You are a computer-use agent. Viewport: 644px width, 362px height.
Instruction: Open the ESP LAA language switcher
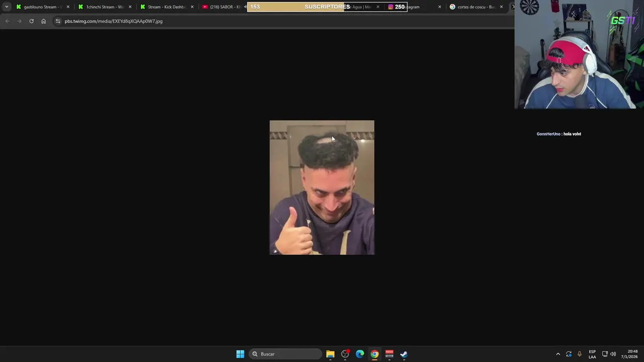pyautogui.click(x=592, y=354)
